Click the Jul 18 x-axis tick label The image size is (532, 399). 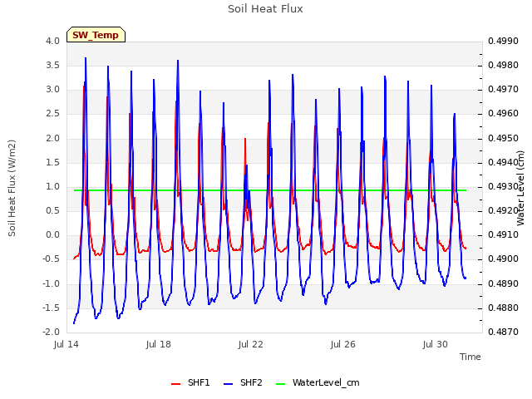[159, 344]
